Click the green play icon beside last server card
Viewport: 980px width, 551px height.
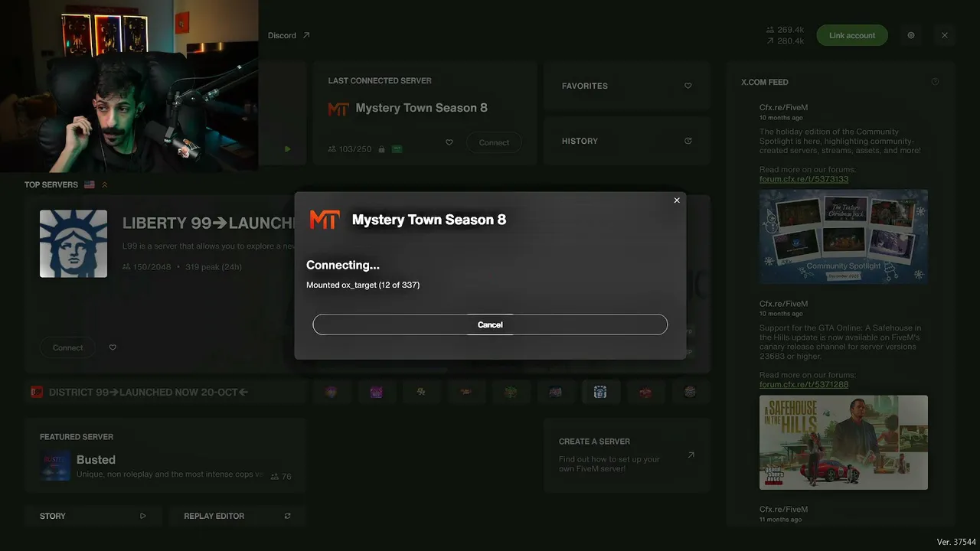[287, 149]
